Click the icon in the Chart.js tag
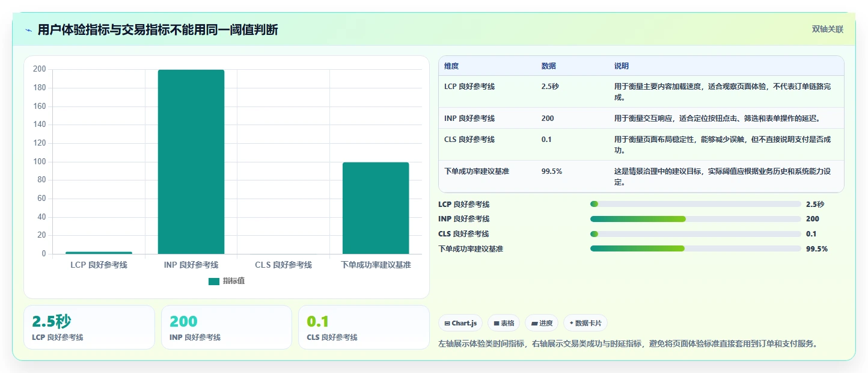Screen dimensions: 868x373 click(447, 324)
